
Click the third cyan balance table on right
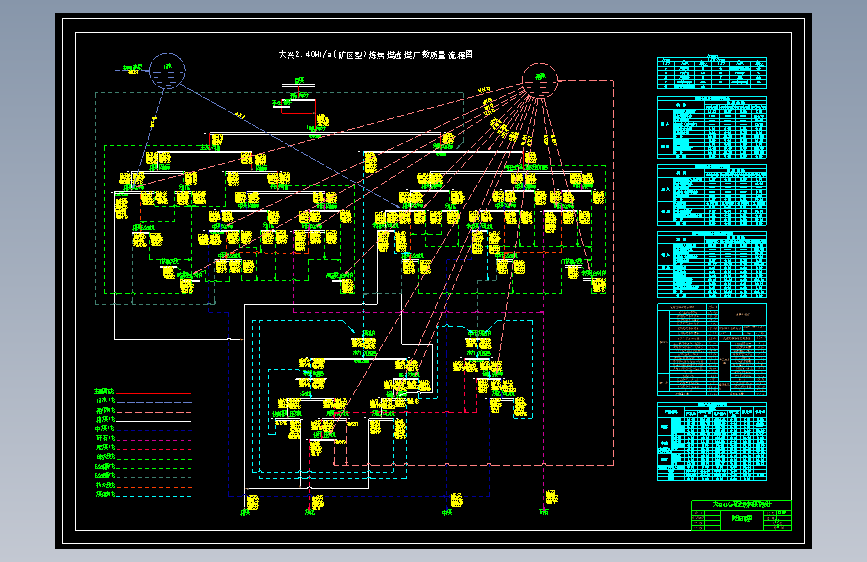[x=712, y=195]
